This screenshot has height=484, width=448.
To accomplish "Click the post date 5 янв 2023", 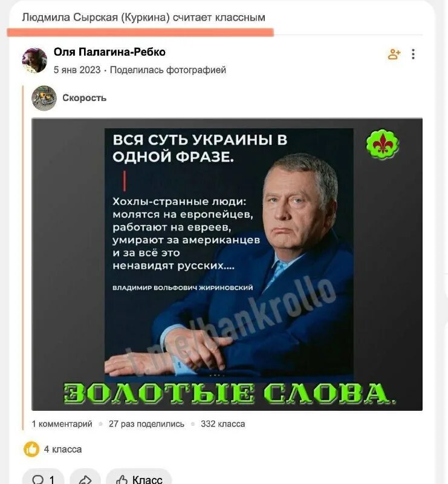I will (77, 70).
